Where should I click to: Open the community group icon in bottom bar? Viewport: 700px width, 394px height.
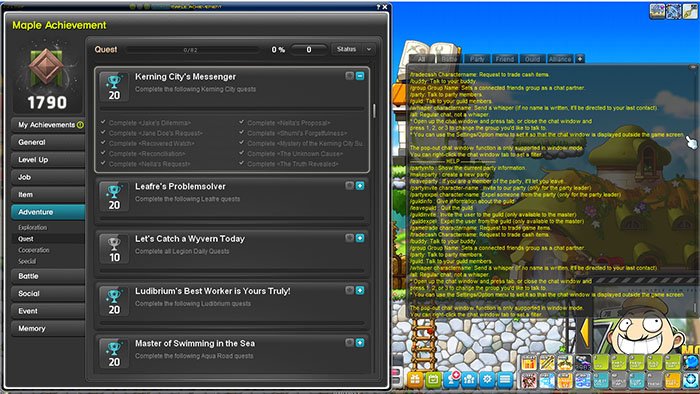[469, 380]
